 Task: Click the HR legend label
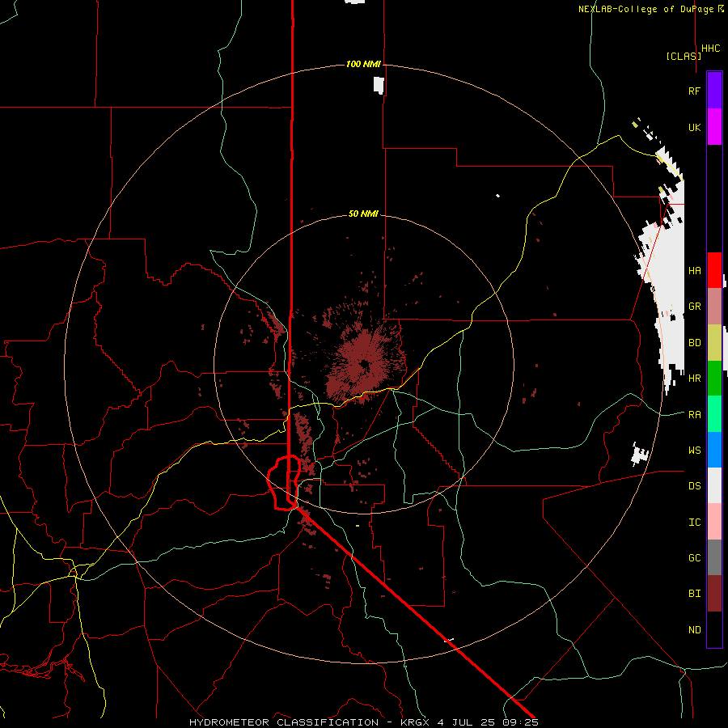pos(694,379)
